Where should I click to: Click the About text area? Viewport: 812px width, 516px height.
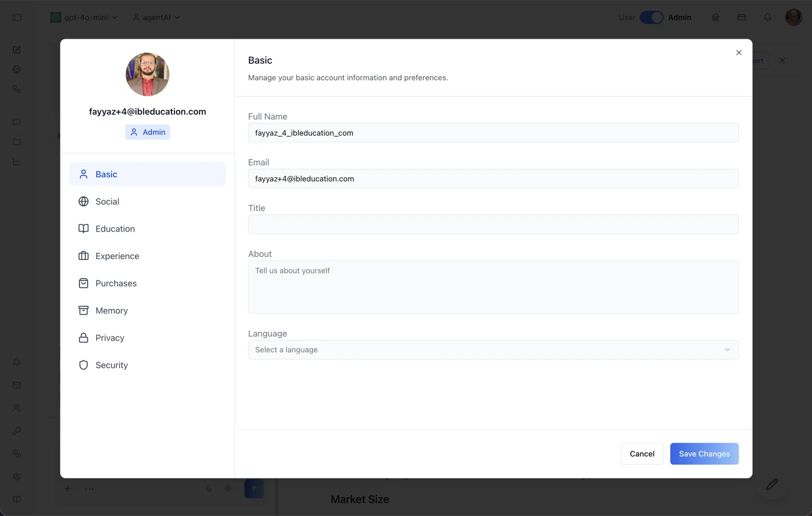coord(493,287)
